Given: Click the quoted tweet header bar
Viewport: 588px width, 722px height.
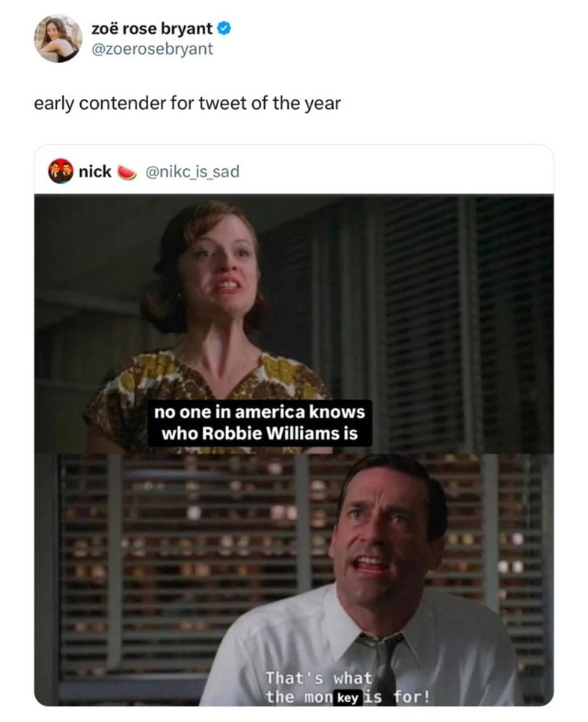Looking at the screenshot, I should coord(294,171).
